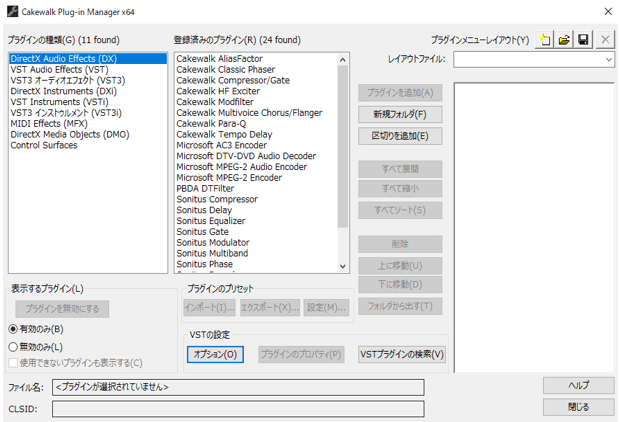Click the すべて縮小 button
This screenshot has height=422, width=620.
[400, 189]
